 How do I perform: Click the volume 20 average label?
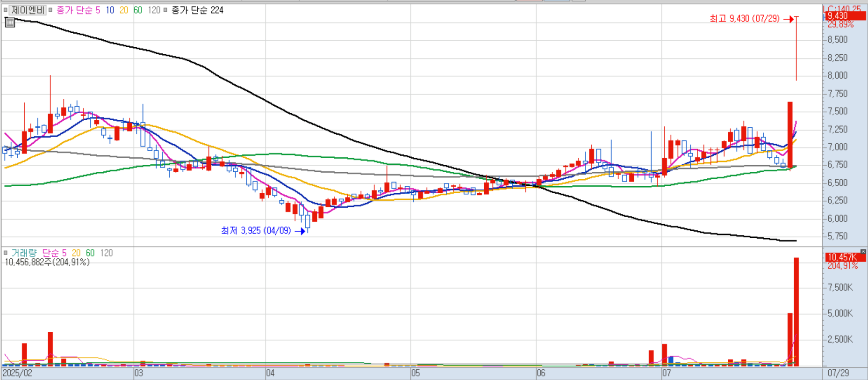(x=76, y=253)
